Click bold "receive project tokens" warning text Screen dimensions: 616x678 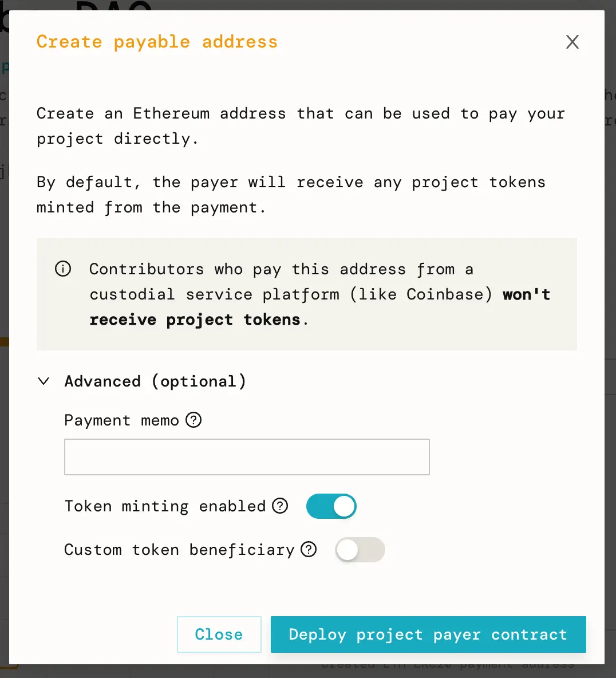tap(195, 320)
